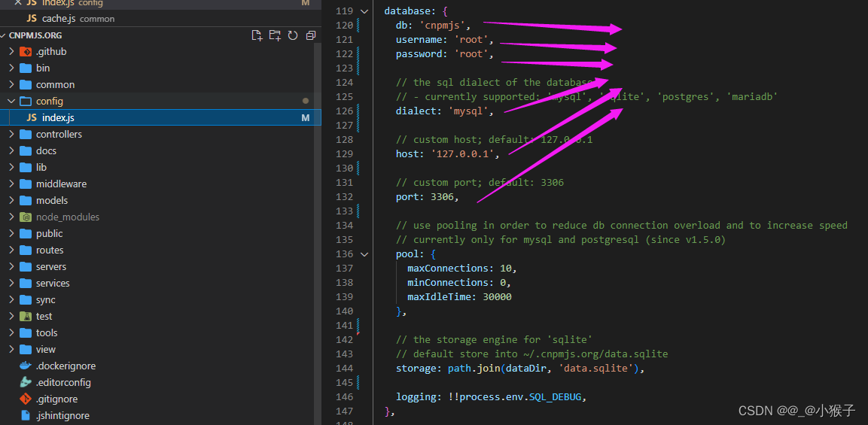Click the M modified badge on config index.js
This screenshot has width=868, height=425.
pos(305,118)
